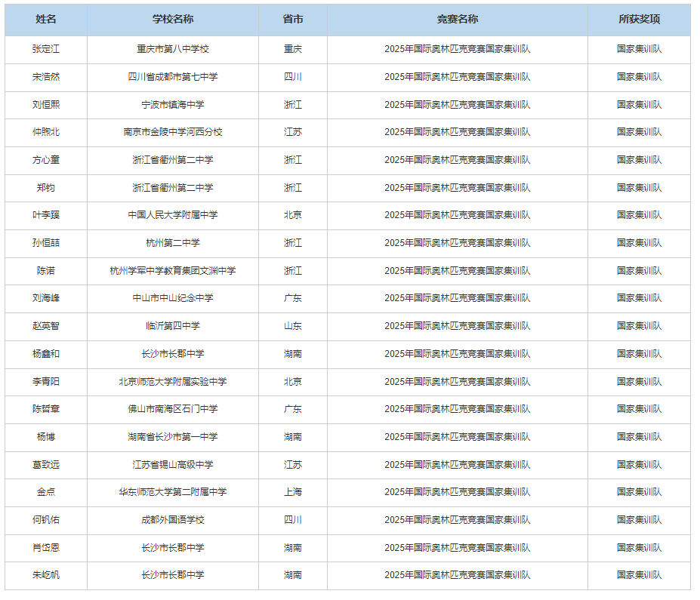Click school cell 南京市金陵中学河西分校
700x600 pixels.
(x=173, y=132)
